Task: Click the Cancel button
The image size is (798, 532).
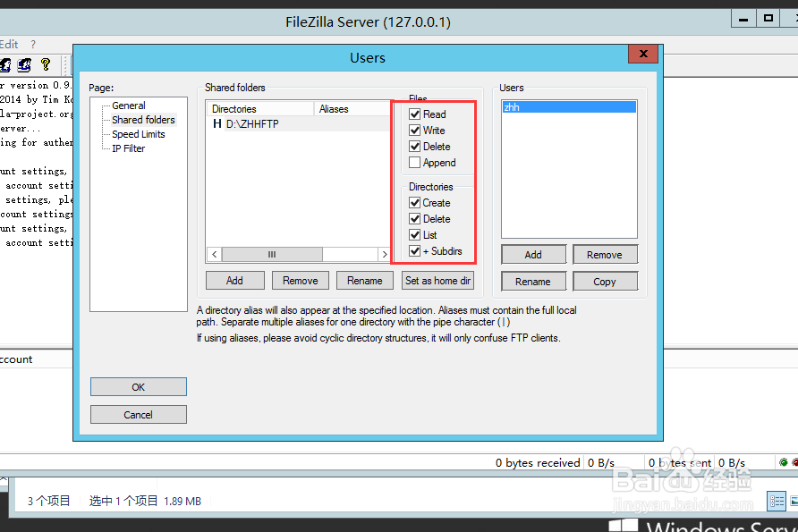Action: pyautogui.click(x=139, y=415)
